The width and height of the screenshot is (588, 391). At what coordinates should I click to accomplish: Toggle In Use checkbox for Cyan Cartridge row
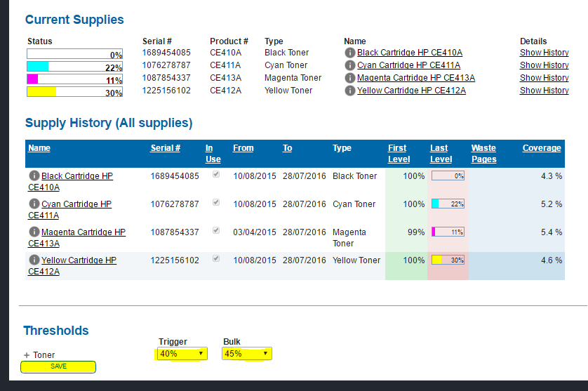[x=216, y=203]
